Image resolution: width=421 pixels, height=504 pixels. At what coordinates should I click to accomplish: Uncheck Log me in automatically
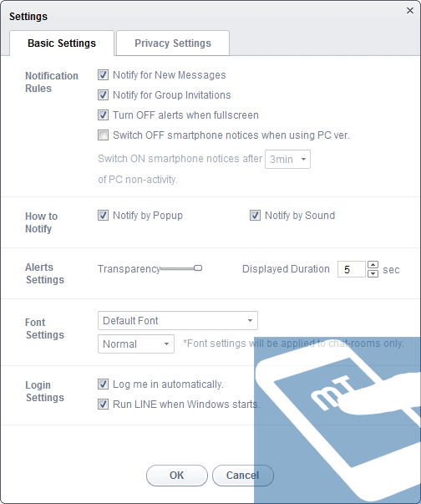pos(103,384)
